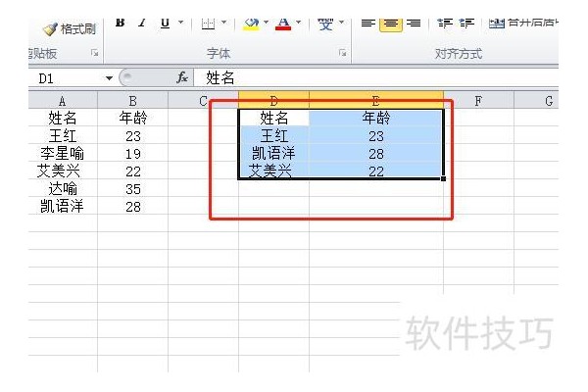Screen dimensions: 588x392
Task: Open the clipboard group dialog launcher
Action: [94, 53]
